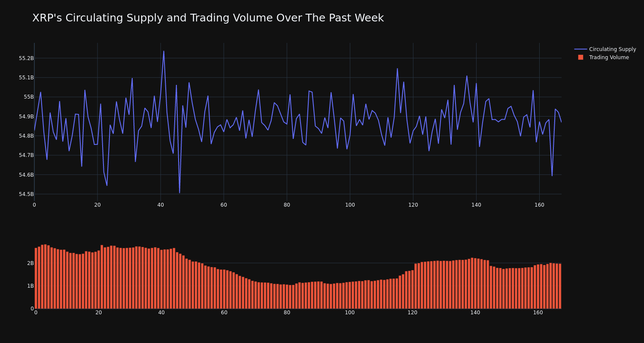This screenshot has height=343, width=644.
Task: Click x-axis label 40 on supply chart
Action: coord(161,205)
